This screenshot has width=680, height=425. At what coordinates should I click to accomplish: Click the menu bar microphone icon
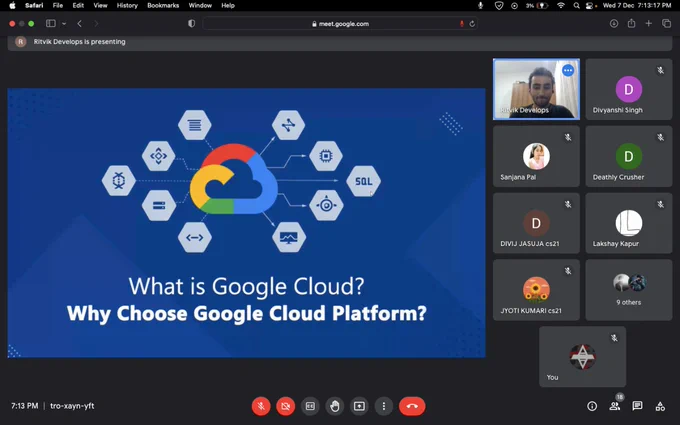point(480,6)
